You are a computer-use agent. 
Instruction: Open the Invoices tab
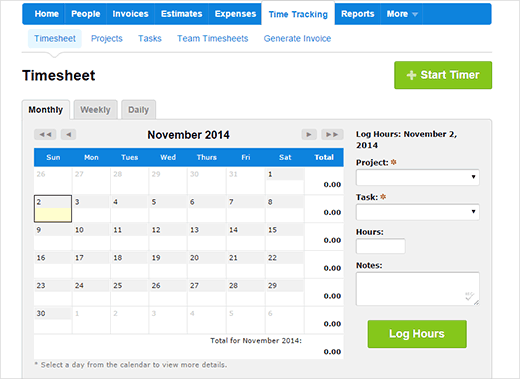(x=130, y=14)
